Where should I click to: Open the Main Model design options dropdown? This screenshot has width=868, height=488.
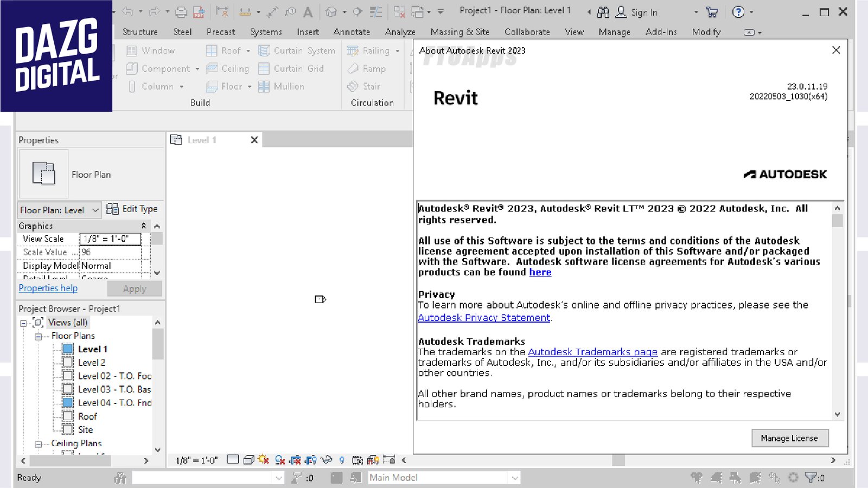click(444, 477)
